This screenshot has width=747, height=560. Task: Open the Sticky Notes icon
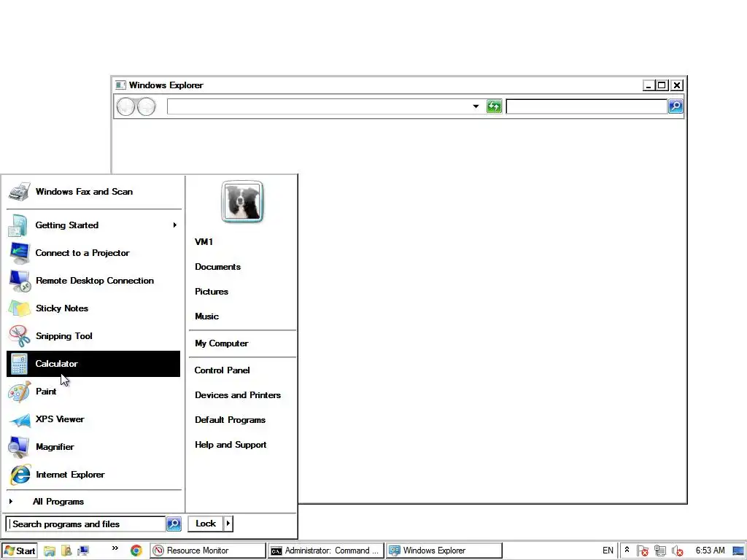click(x=20, y=308)
